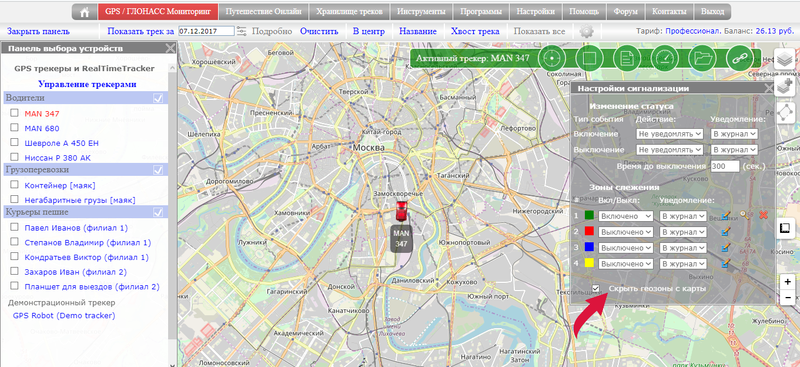Screen dimensions: 800x367
Task: Delete zone 1 with red cross icon
Action: pyautogui.click(x=763, y=215)
